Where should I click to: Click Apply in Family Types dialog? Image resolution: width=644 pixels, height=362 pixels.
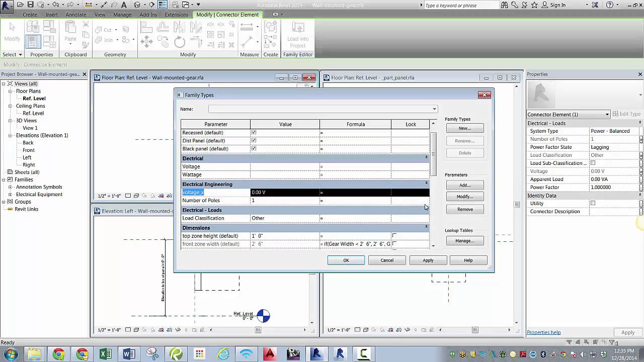(428, 260)
